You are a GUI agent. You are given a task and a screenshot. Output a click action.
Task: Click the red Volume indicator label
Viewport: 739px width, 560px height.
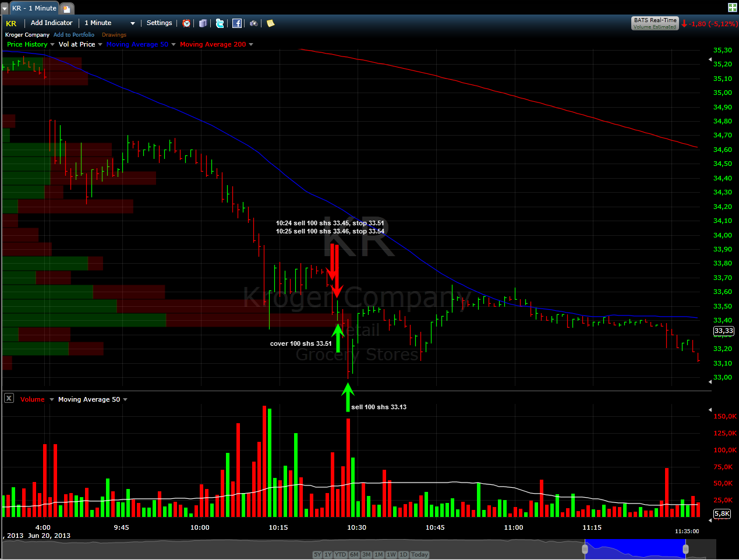(x=33, y=399)
